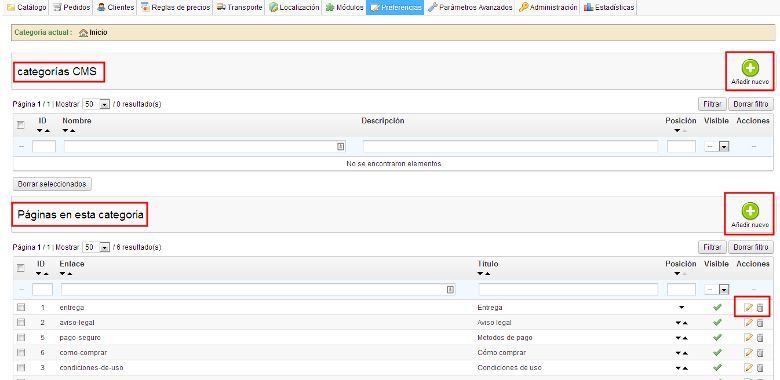
Task: Check the select-all box in the CMS categories table
Action: pos(21,125)
